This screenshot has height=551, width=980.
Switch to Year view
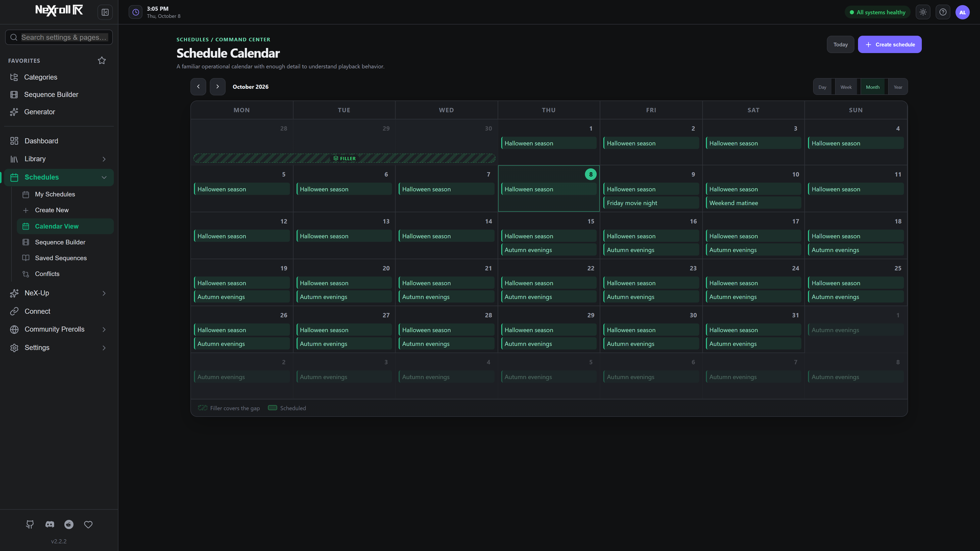coord(898,87)
